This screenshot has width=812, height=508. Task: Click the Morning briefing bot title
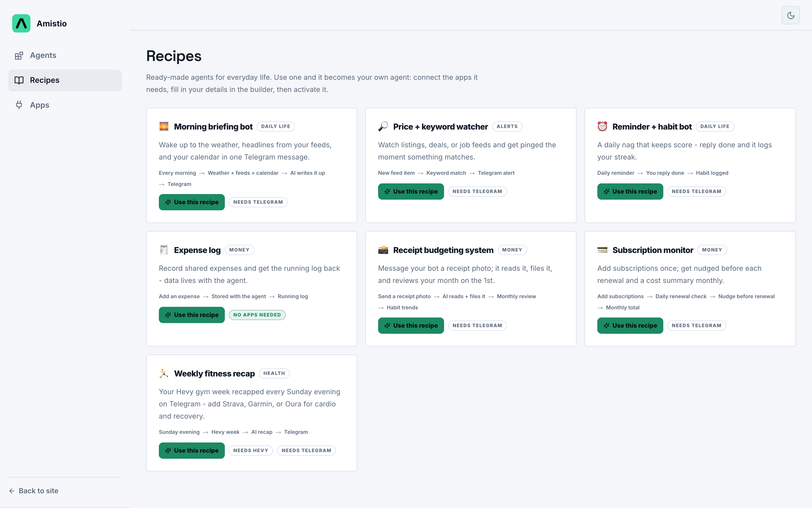(x=213, y=127)
